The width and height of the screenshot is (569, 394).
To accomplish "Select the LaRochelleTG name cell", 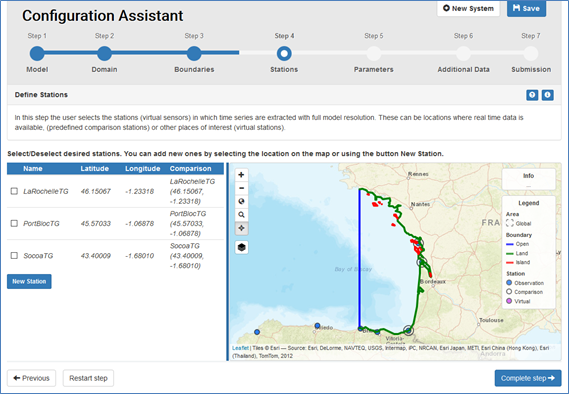I will pos(46,191).
